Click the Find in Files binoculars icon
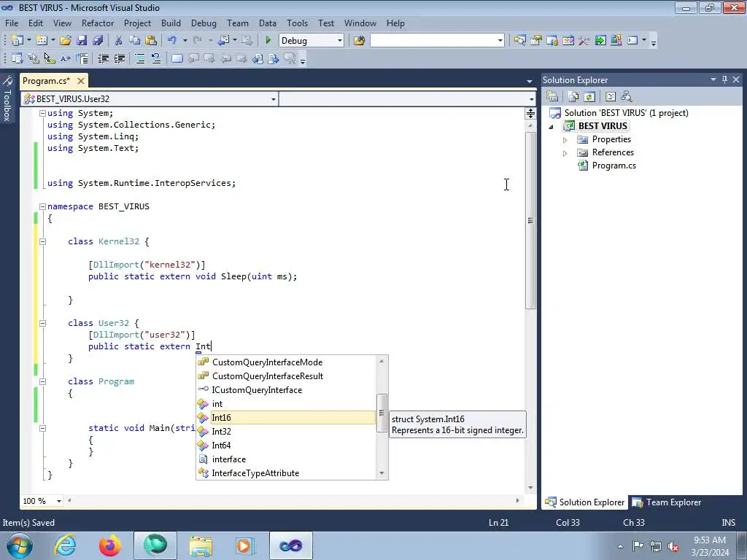The width and height of the screenshot is (747, 560). 359,41
